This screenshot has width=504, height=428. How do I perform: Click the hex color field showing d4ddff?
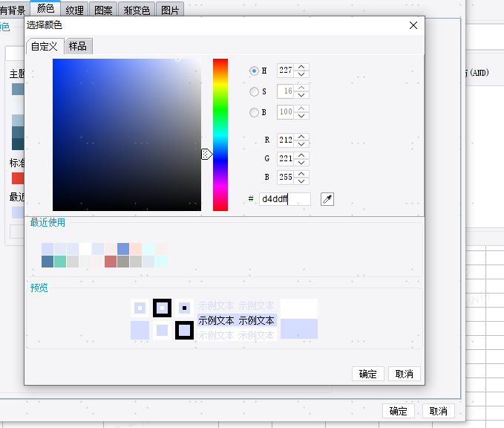[285, 199]
